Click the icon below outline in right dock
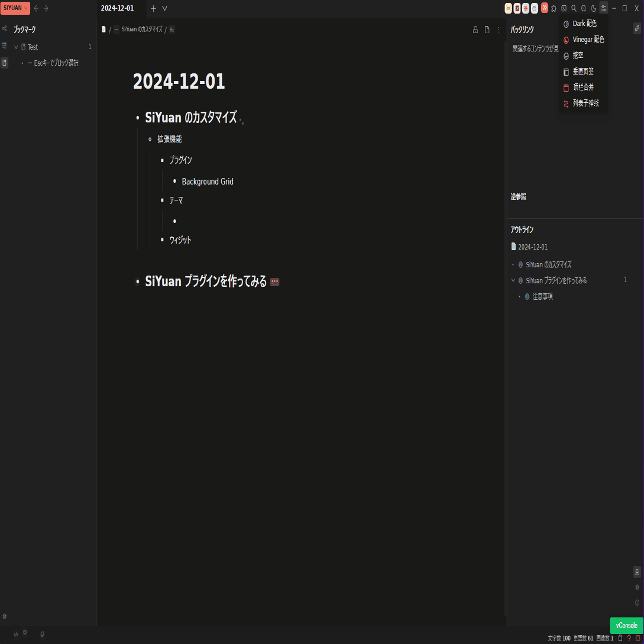Image resolution: width=644 pixels, height=644 pixels. click(x=637, y=587)
